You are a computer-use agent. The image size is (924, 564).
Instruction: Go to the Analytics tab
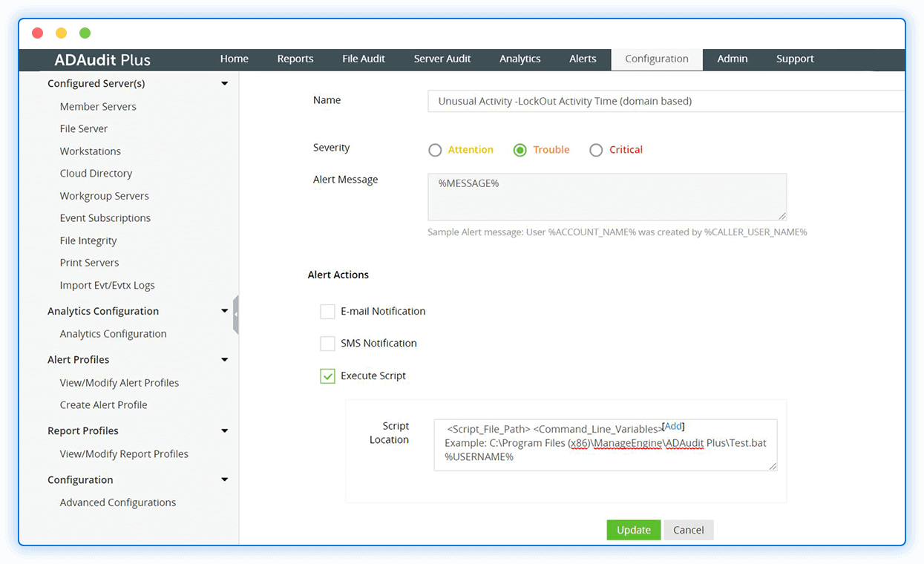[x=520, y=59]
